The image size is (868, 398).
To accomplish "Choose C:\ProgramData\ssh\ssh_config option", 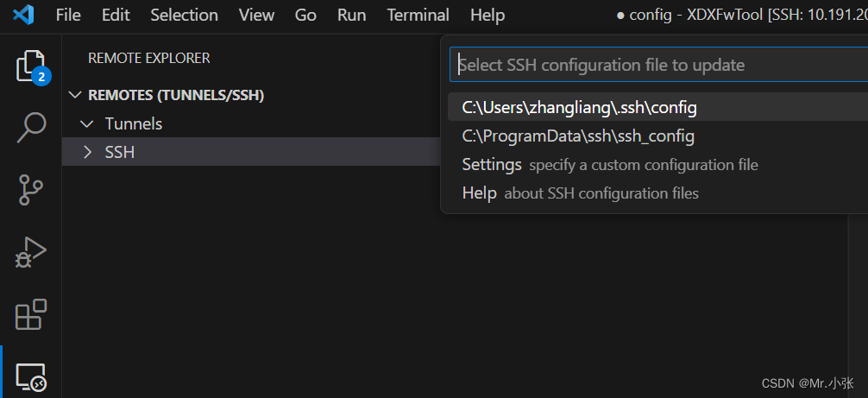I will point(657,136).
